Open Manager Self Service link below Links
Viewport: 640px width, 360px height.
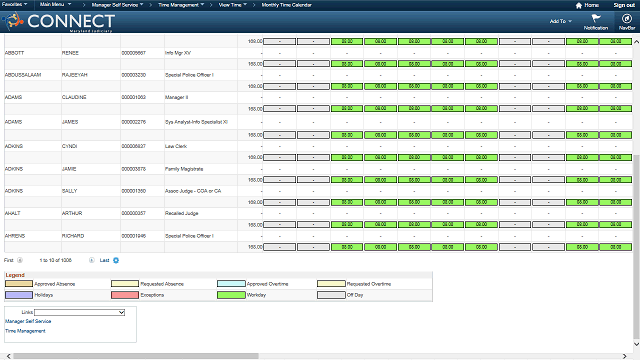[28, 321]
